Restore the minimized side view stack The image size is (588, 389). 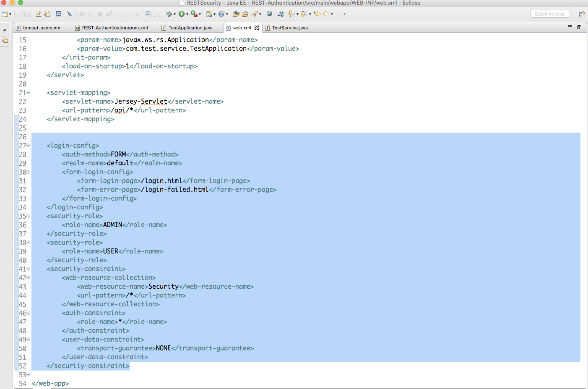tap(5, 31)
